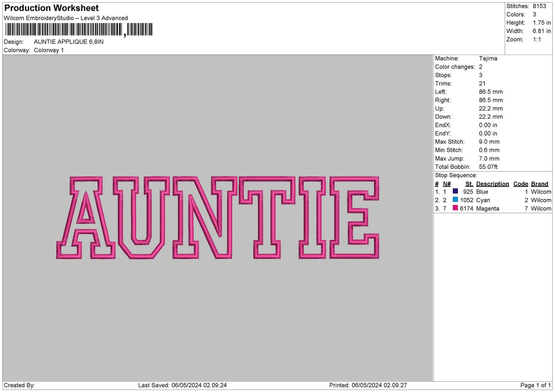Select the EndY value 0.00 in

tap(488, 133)
